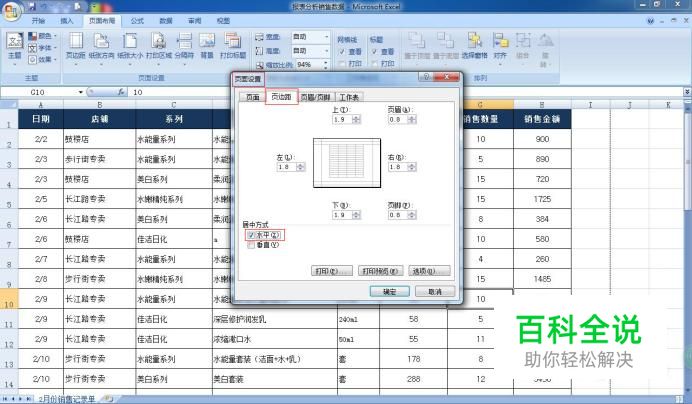Switch to the 开始 Home ribbon tab

(38, 21)
